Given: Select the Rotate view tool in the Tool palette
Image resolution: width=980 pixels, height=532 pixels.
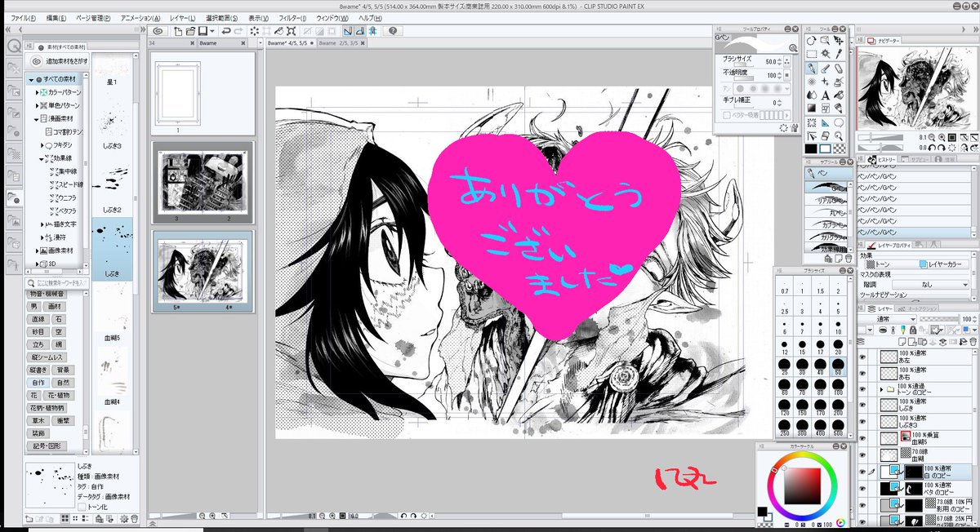Looking at the screenshot, I should pyautogui.click(x=811, y=41).
